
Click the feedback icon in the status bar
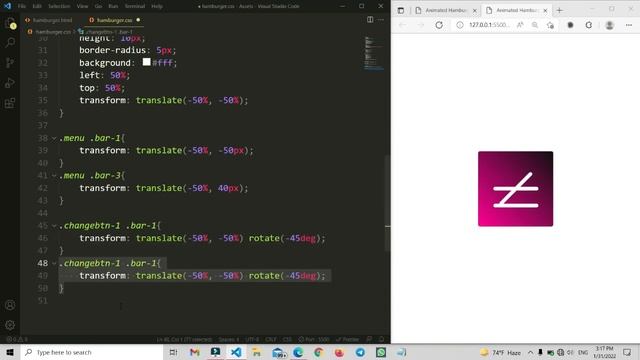pyautogui.click(x=369, y=339)
